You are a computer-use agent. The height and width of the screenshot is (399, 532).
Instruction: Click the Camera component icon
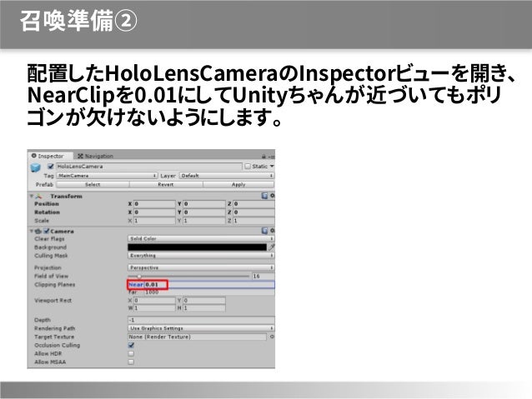[x=38, y=232]
